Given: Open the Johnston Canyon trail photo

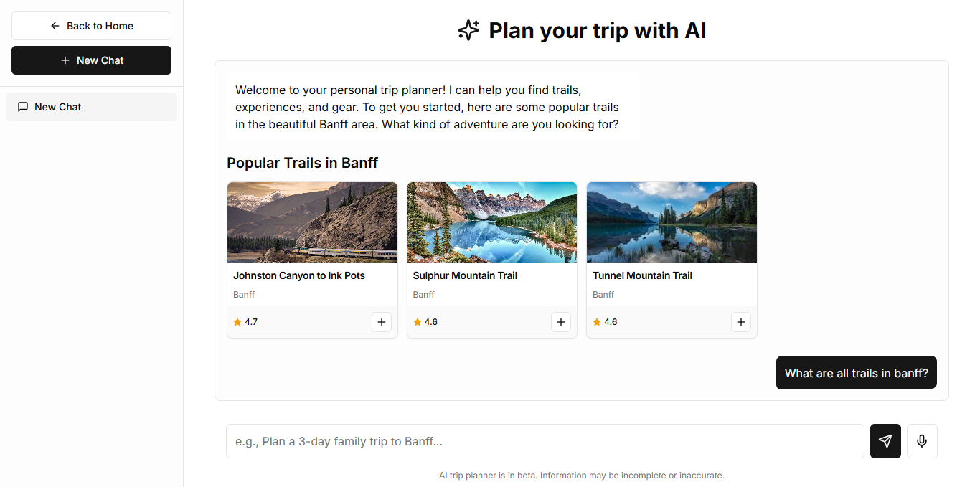Looking at the screenshot, I should pos(312,222).
